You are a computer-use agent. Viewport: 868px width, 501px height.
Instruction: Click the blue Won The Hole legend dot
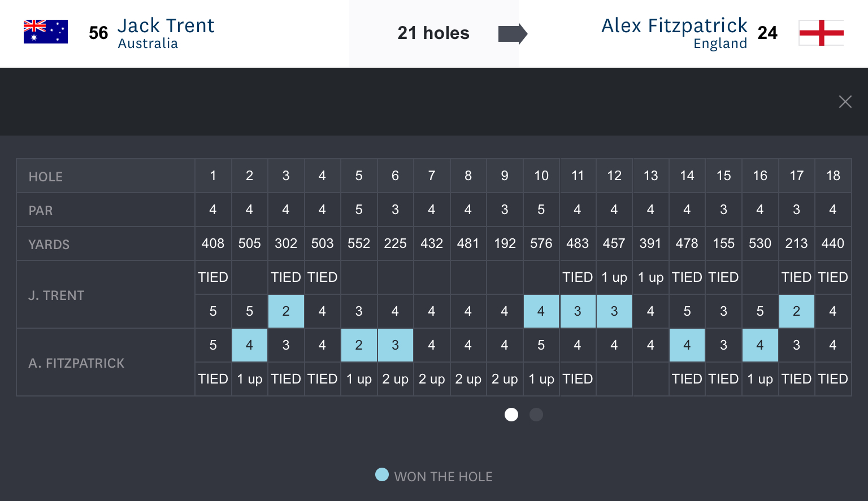(x=382, y=475)
